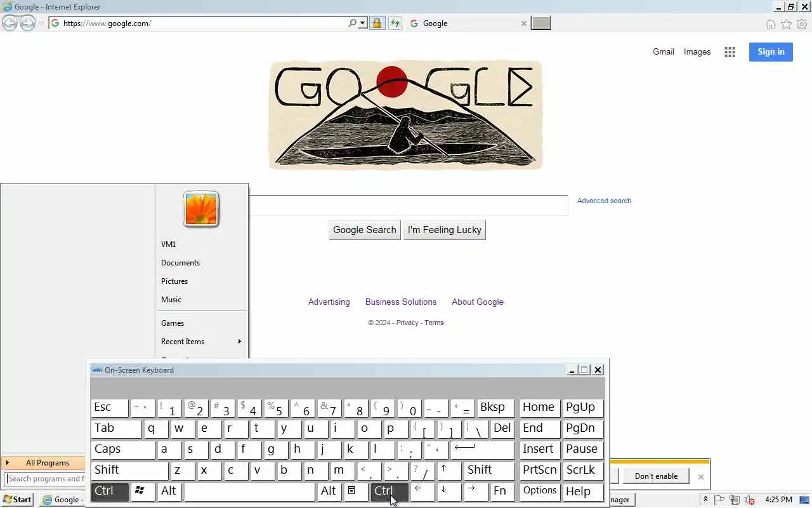Close the Google tab

pos(523,23)
